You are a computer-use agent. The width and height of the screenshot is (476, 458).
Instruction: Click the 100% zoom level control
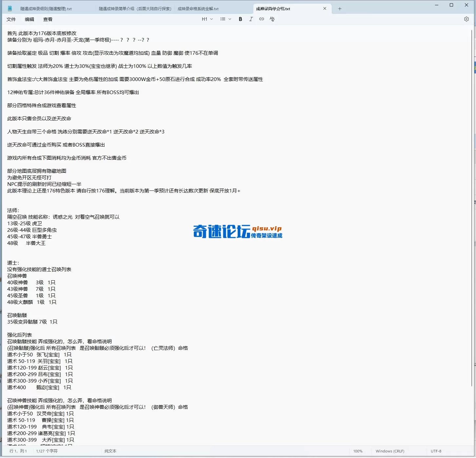pos(358,451)
